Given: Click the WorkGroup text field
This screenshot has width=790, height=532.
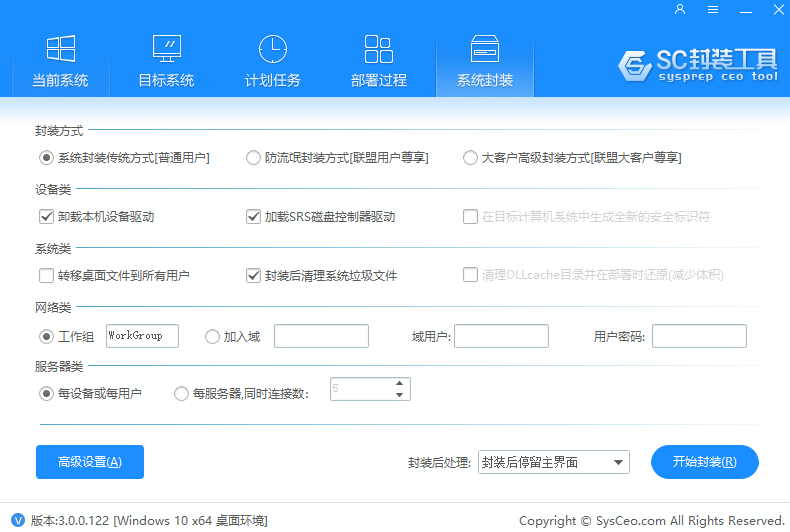Looking at the screenshot, I should coord(141,336).
